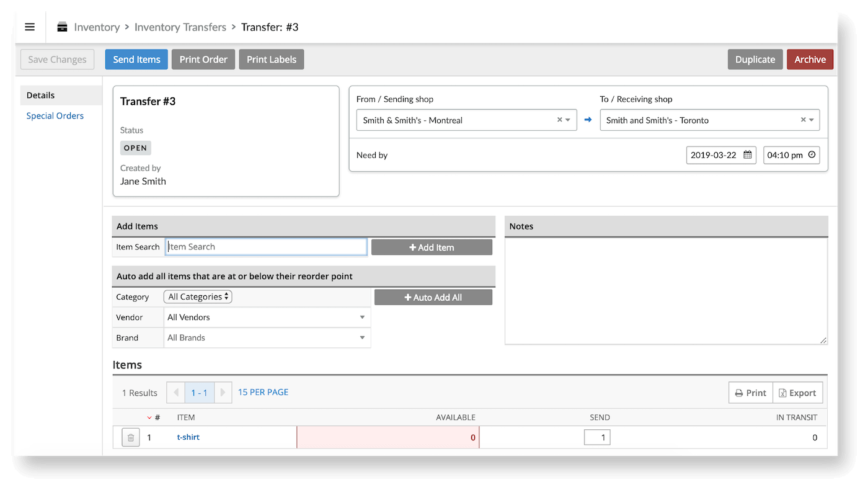Click the clock icon in time field
Viewport: 868px width, 490px height.
pyautogui.click(x=811, y=155)
